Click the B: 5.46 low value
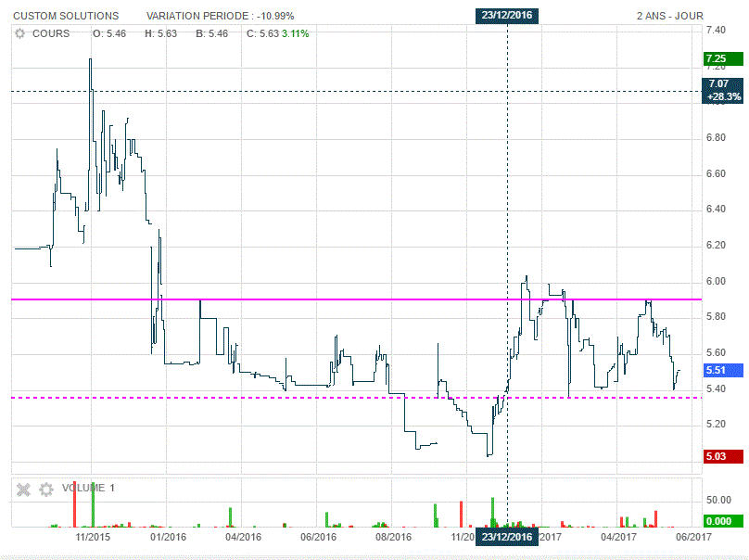 [x=212, y=34]
